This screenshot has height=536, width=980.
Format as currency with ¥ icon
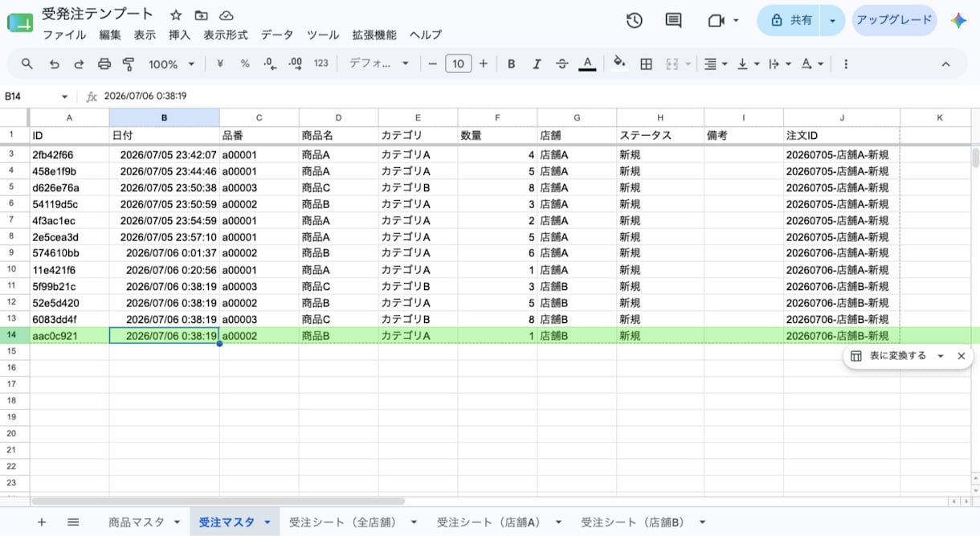pos(220,63)
